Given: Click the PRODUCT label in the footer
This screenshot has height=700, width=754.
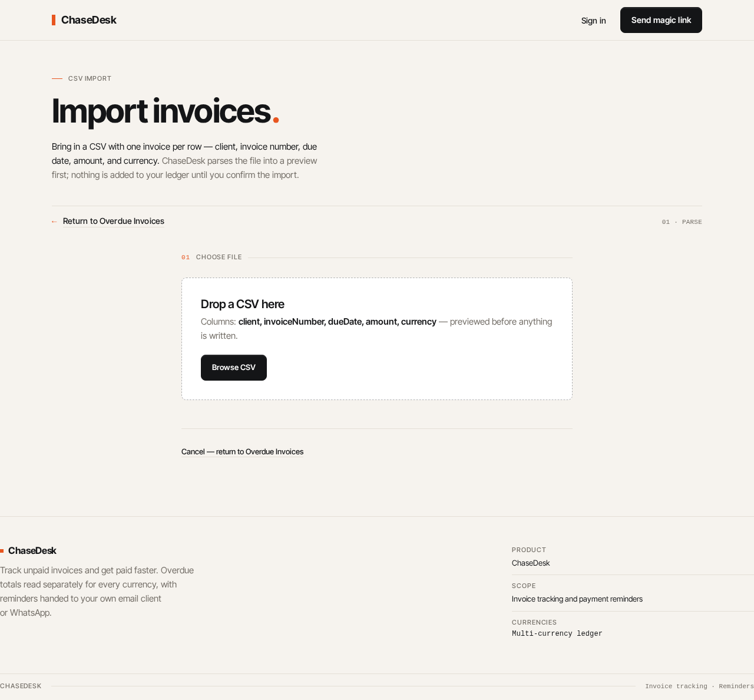Looking at the screenshot, I should click(x=529, y=550).
